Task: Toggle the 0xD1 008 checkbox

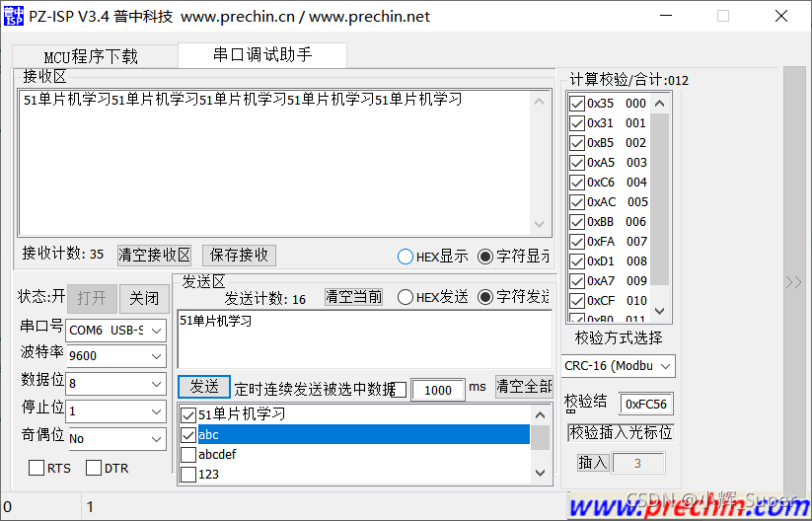Action: (577, 261)
